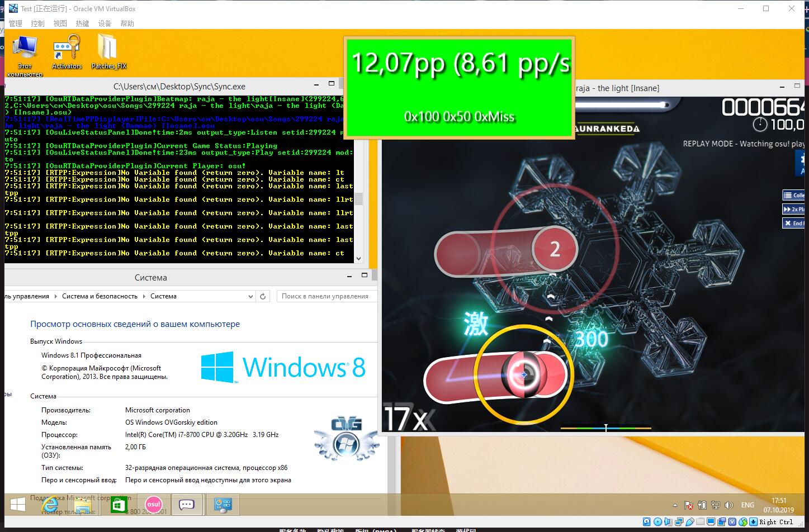Expand the address bar history dropdown
The width and height of the screenshot is (809, 532).
tap(250, 296)
